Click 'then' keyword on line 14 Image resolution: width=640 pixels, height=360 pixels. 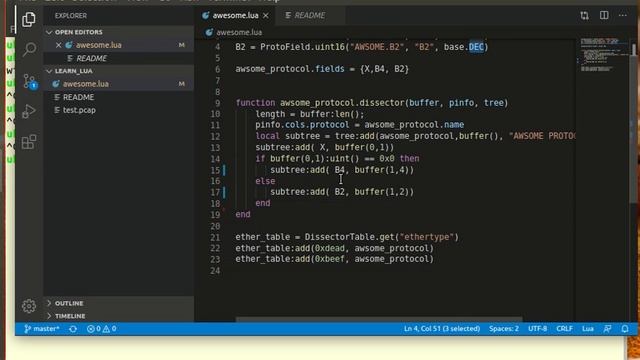click(409, 158)
